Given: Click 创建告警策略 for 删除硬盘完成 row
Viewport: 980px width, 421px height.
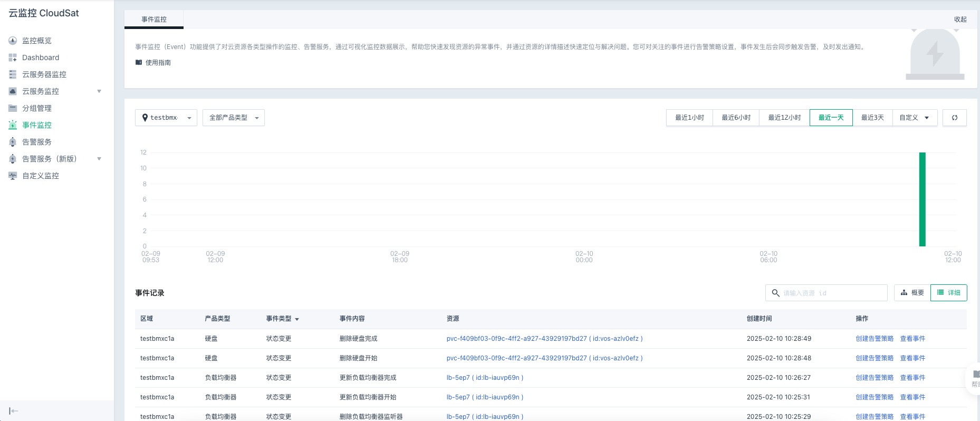Looking at the screenshot, I should coord(875,339).
